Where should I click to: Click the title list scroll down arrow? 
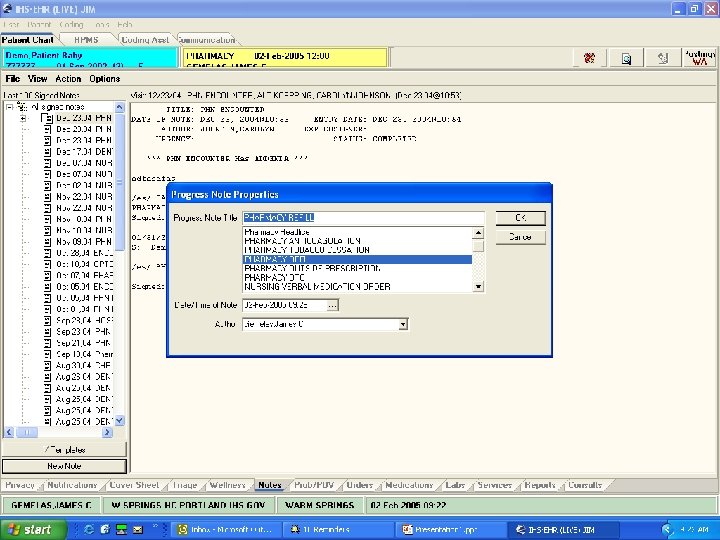478,287
